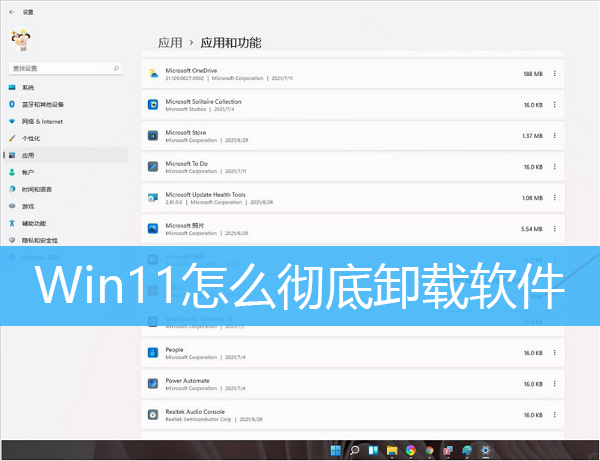Launch Chrome from the taskbar
The image size is (600, 461).
[x=429, y=450]
